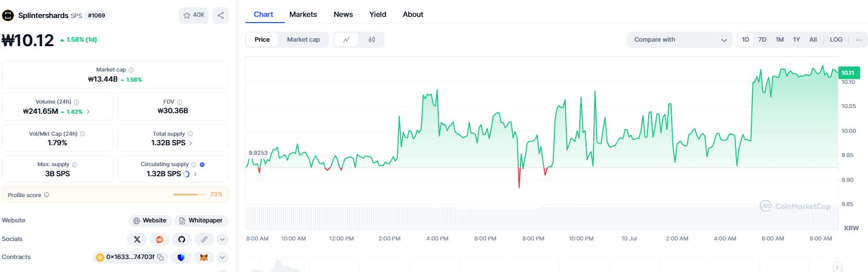Show FDV info icon

(x=179, y=102)
